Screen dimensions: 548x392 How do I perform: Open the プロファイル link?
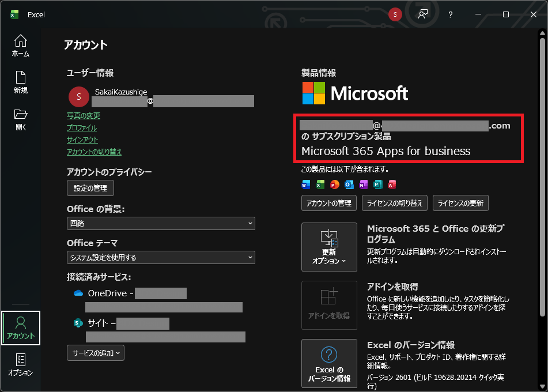click(x=82, y=127)
